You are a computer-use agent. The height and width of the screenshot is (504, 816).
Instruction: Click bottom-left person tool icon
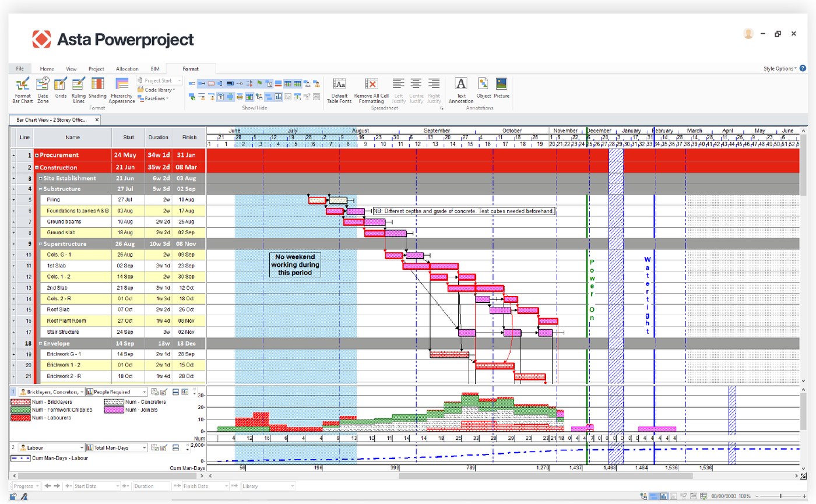coord(26,496)
